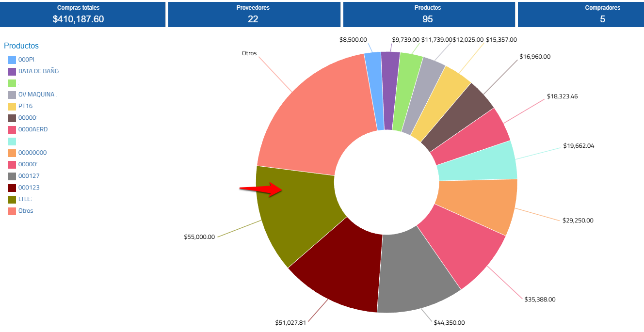Click the Proveedores card showing 22

click(253, 15)
